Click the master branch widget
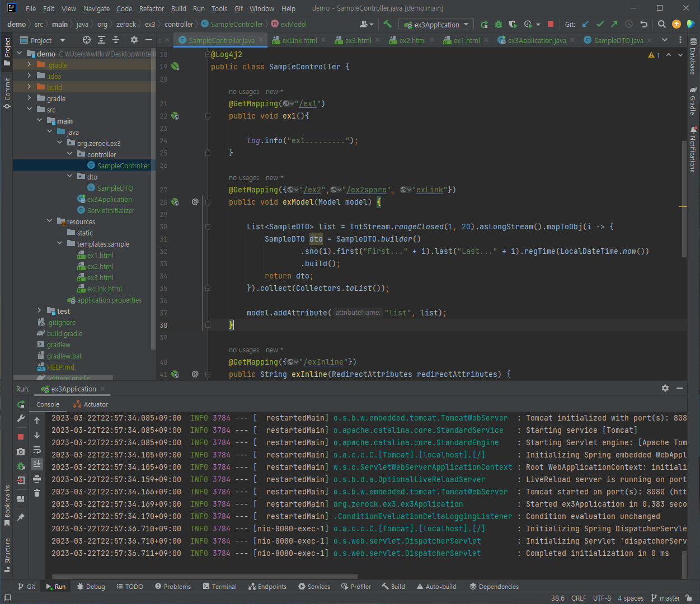 [665, 598]
